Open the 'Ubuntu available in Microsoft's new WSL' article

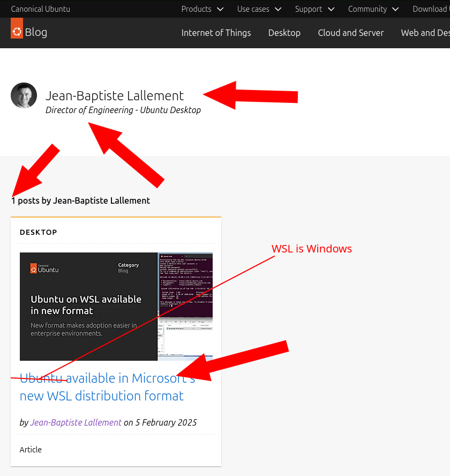[x=108, y=387]
